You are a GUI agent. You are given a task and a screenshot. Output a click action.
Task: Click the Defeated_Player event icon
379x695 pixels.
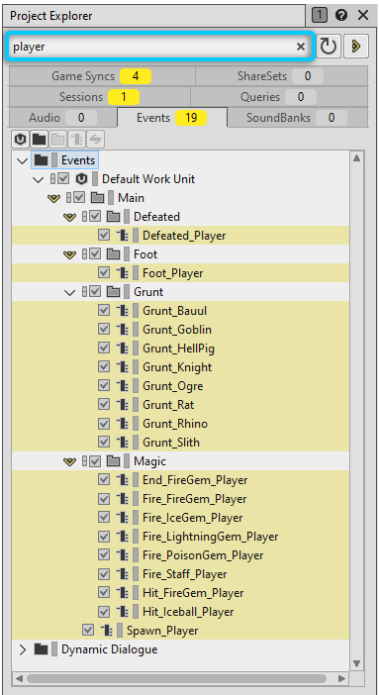pos(122,235)
